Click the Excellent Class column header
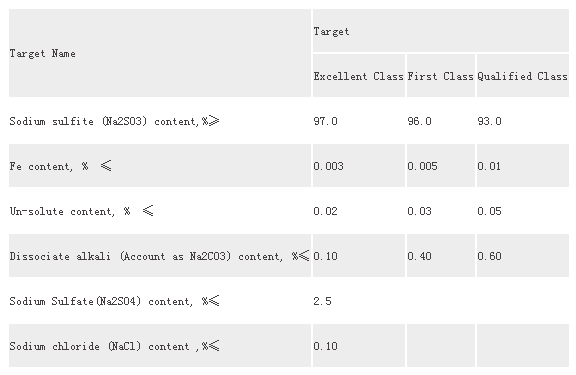The image size is (576, 375). (359, 76)
